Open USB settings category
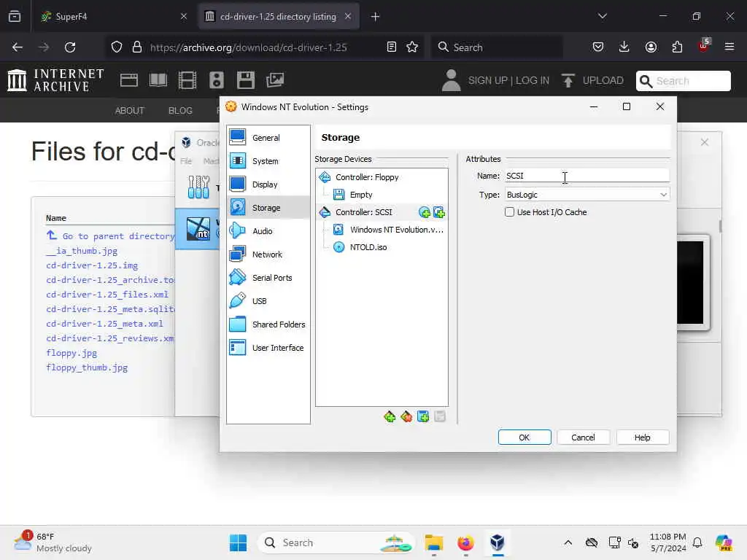Screen dimensions: 747x560 268,301
